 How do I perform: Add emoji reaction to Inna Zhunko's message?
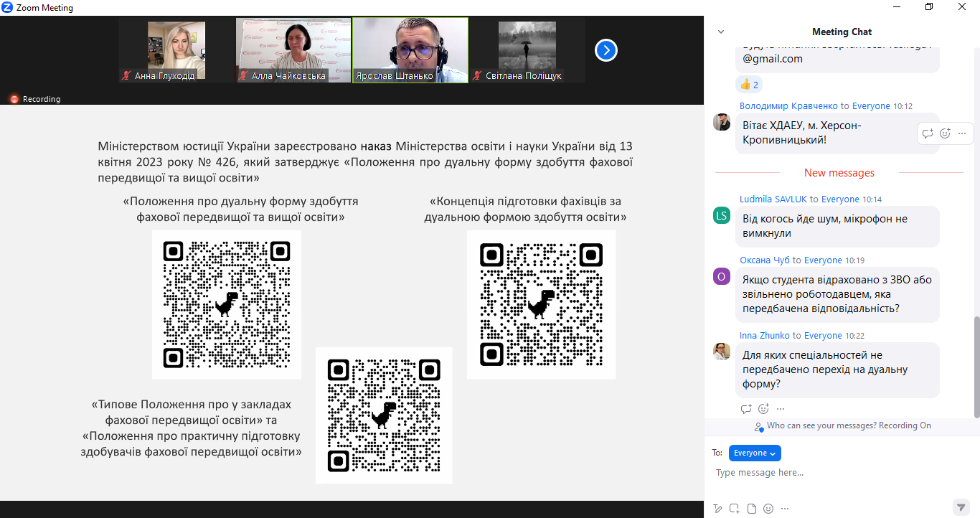763,409
